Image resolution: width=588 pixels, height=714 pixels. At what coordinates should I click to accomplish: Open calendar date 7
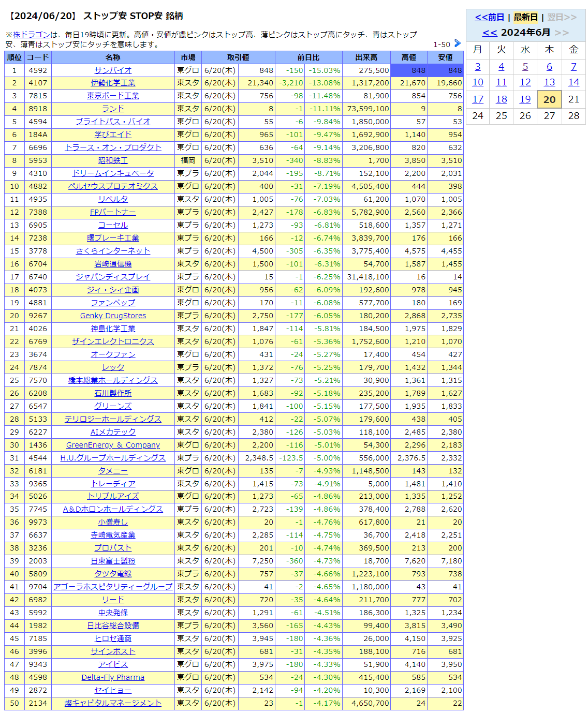click(x=574, y=67)
